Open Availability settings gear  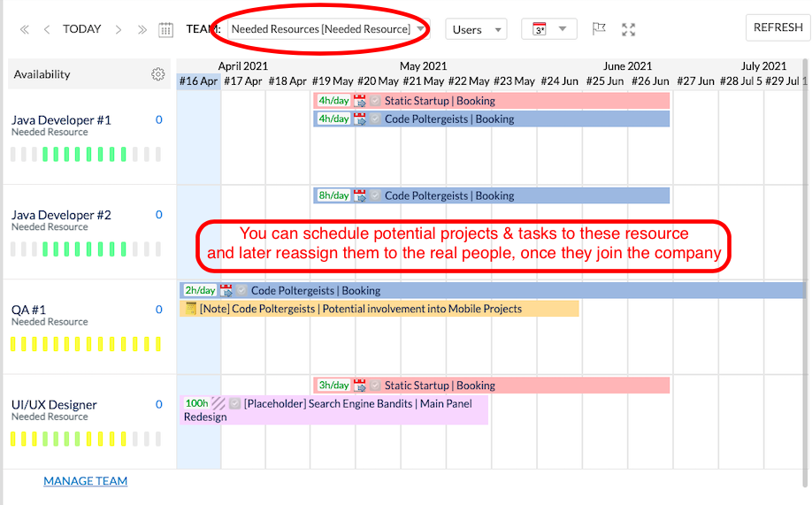[x=158, y=74]
